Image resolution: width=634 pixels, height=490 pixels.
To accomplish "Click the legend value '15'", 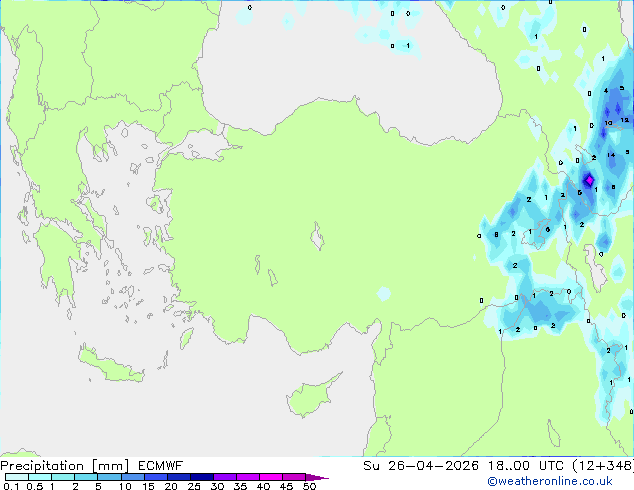I will point(148,486).
